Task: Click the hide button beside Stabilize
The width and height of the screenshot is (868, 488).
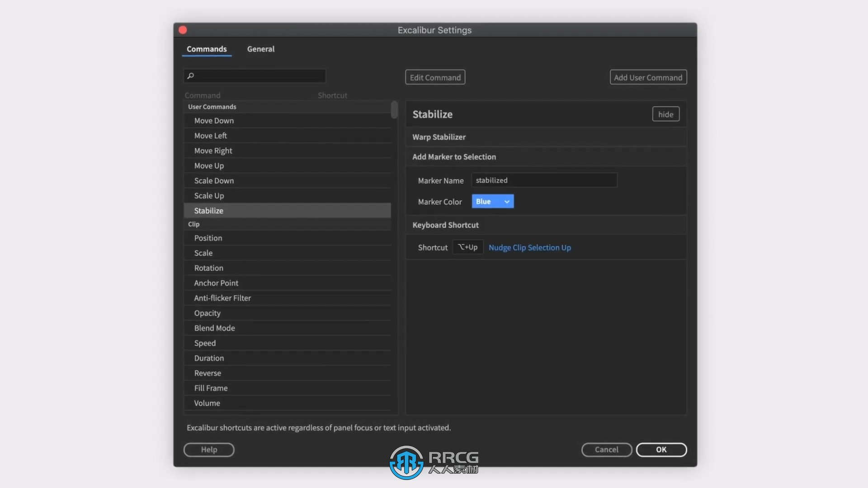Action: [665, 114]
